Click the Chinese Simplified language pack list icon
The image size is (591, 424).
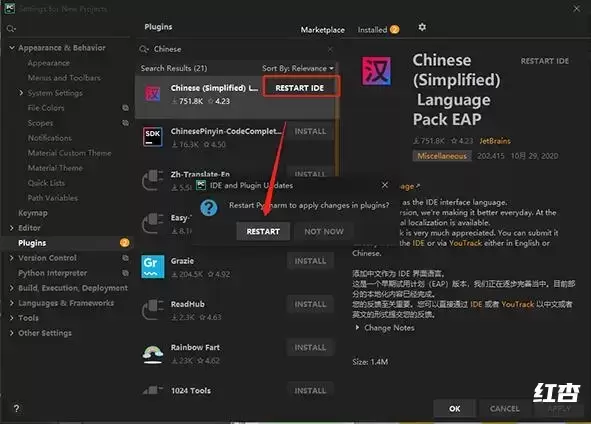coord(153,93)
